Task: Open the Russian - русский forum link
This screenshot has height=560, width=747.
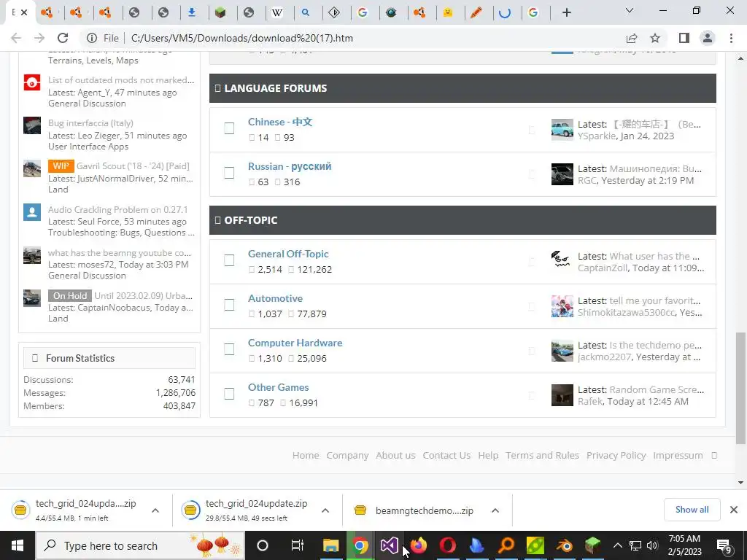Action: coord(290,166)
